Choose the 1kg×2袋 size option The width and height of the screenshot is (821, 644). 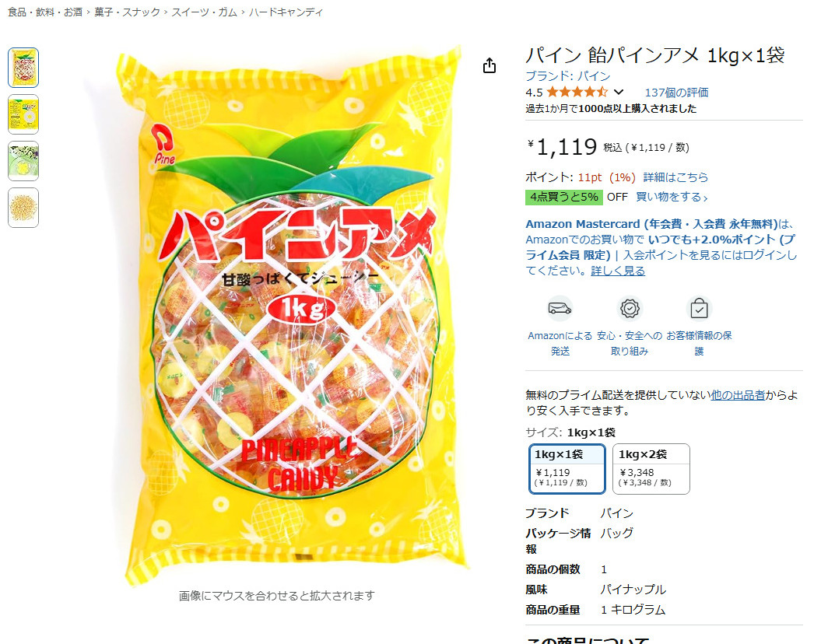(651, 469)
